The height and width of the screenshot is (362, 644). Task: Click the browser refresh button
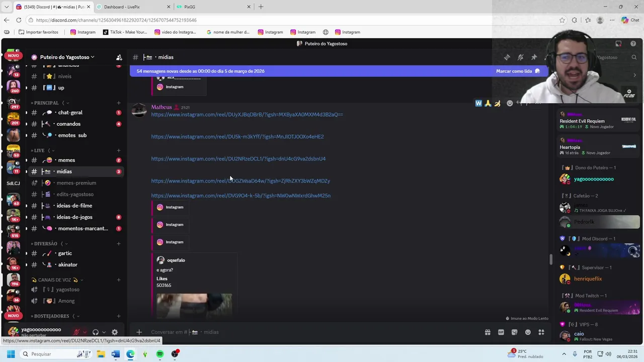coord(19,20)
